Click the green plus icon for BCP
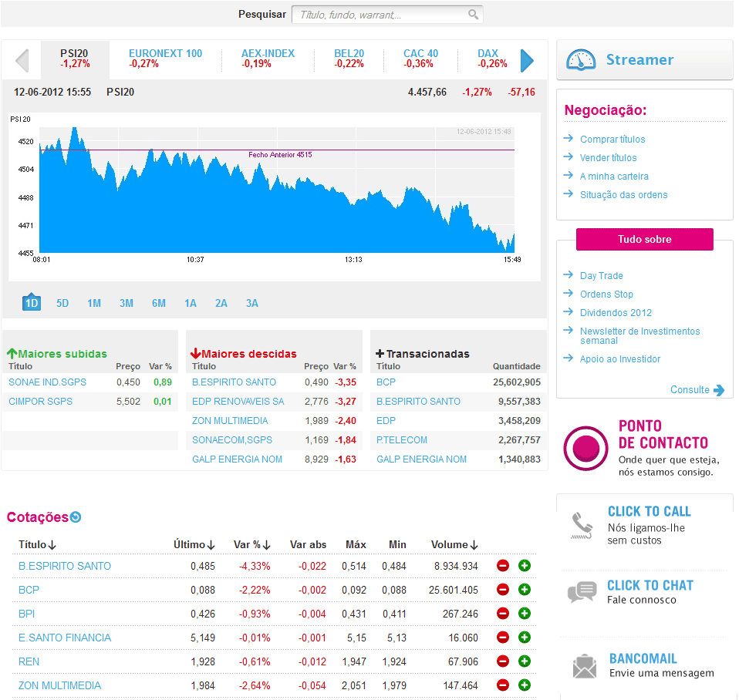 pyautogui.click(x=524, y=589)
